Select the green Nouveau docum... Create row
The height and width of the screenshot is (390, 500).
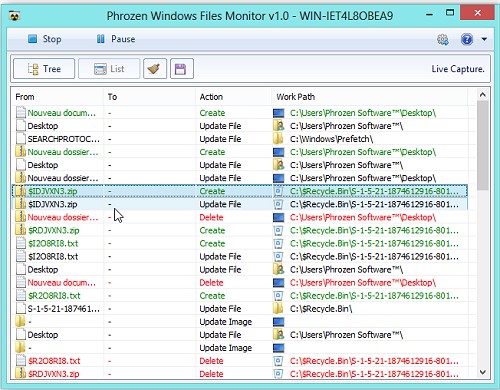(x=239, y=113)
